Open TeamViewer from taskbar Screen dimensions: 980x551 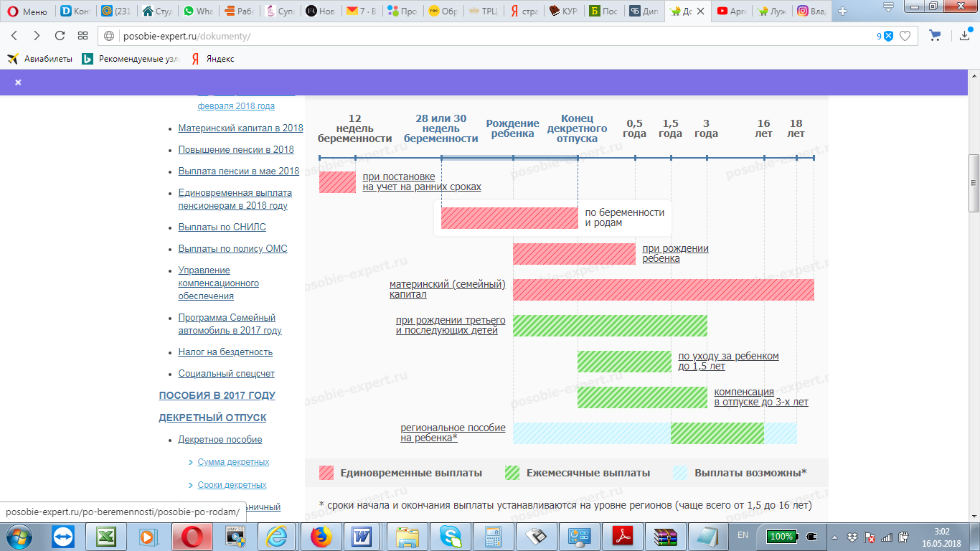[x=63, y=536]
